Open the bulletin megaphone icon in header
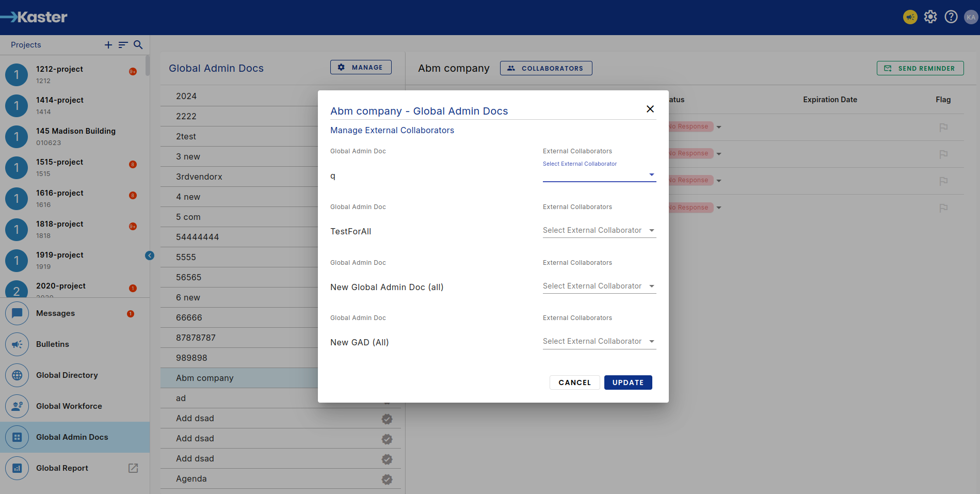980x494 pixels. coord(910,17)
